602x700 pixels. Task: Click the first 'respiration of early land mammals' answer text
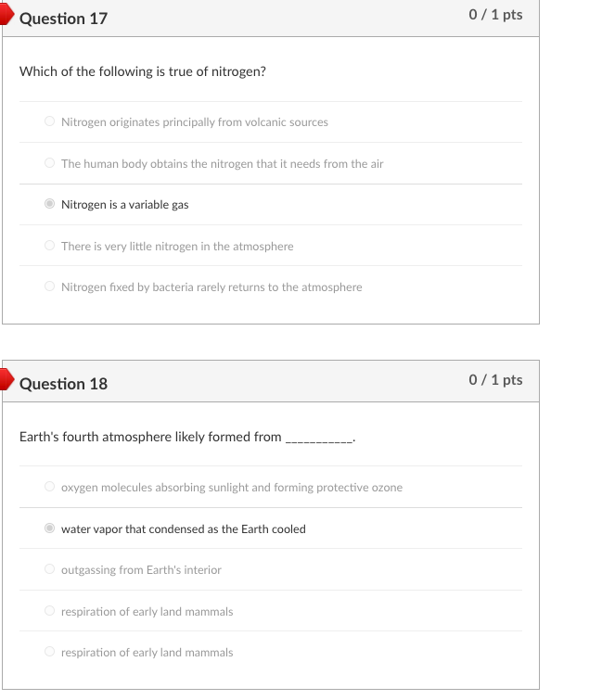[x=147, y=612]
